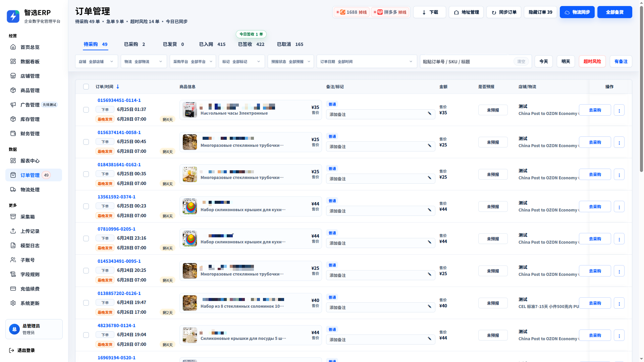
Task: Select checkbox for order 0138857202-0126-1
Action: [86, 303]
